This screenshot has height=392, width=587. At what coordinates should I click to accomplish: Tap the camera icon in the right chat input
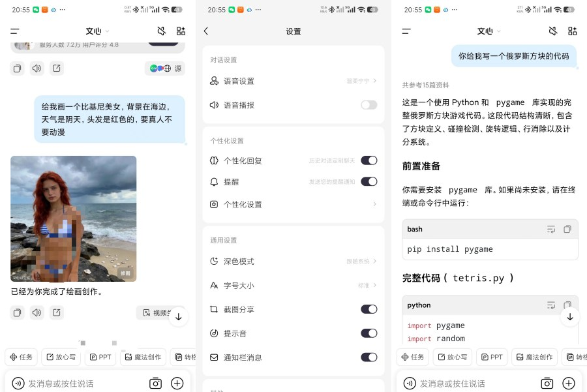pyautogui.click(x=547, y=383)
